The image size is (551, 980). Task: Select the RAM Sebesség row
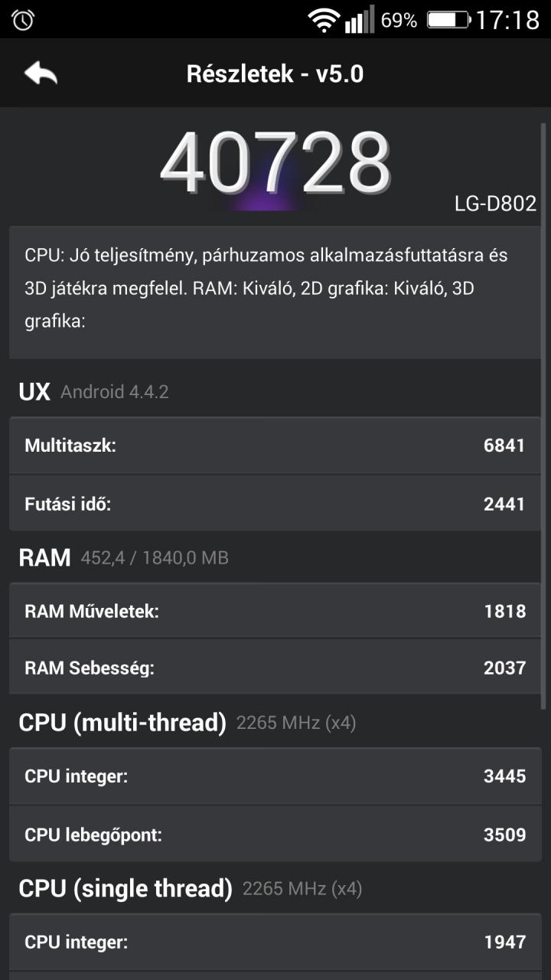click(275, 667)
